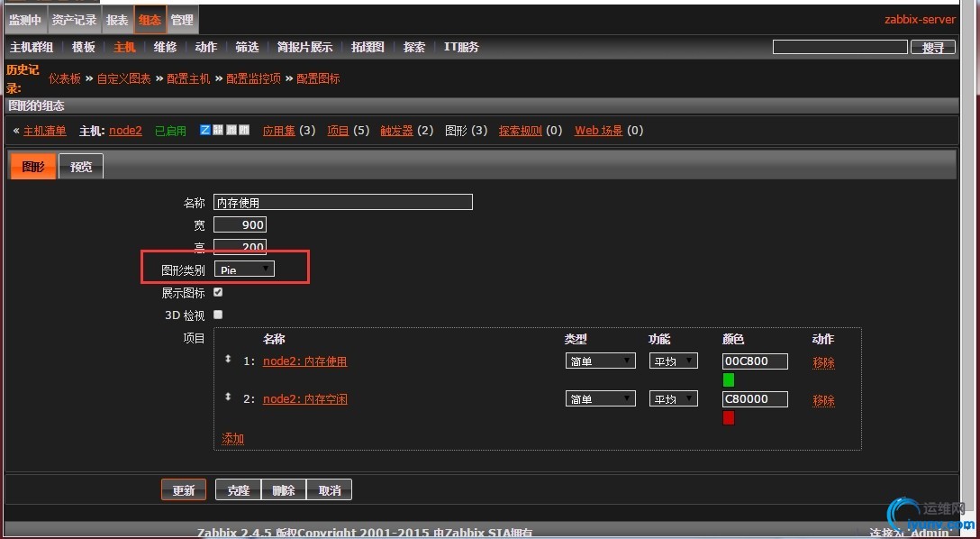The image size is (980, 539).
Task: Click the SNMP availability icon
Action: click(218, 130)
